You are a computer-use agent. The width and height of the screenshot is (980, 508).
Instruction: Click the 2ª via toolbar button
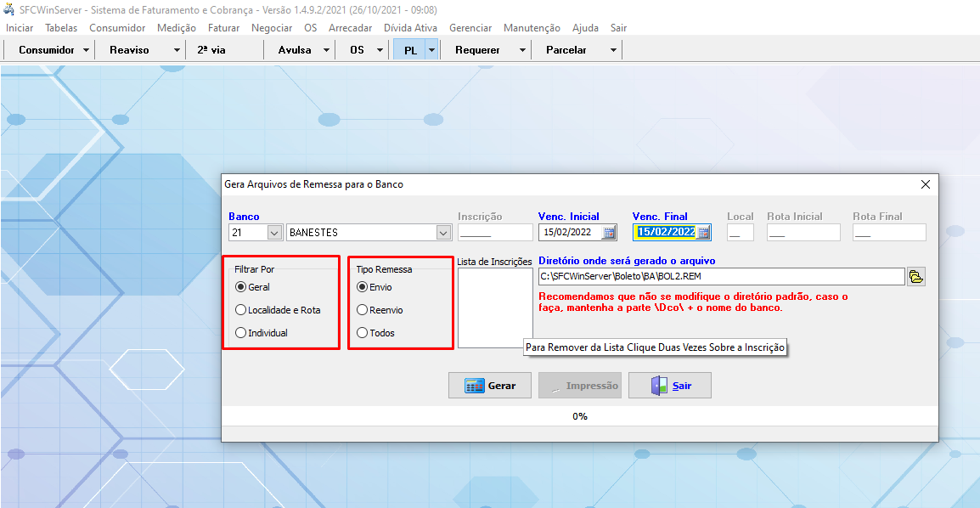[x=211, y=50]
